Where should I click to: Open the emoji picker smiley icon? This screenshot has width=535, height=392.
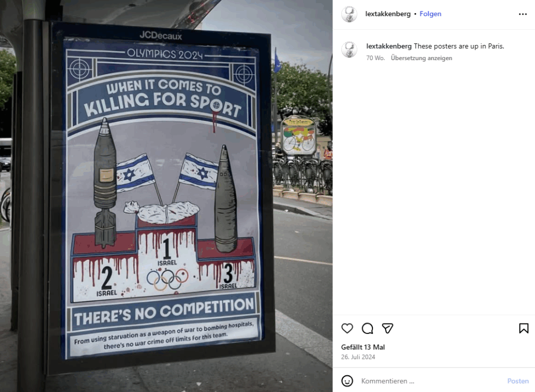click(347, 381)
